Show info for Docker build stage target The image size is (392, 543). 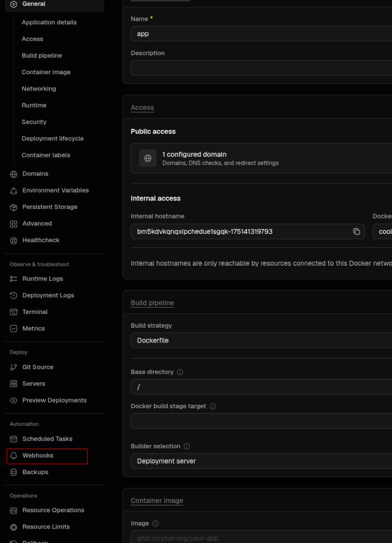click(x=213, y=406)
